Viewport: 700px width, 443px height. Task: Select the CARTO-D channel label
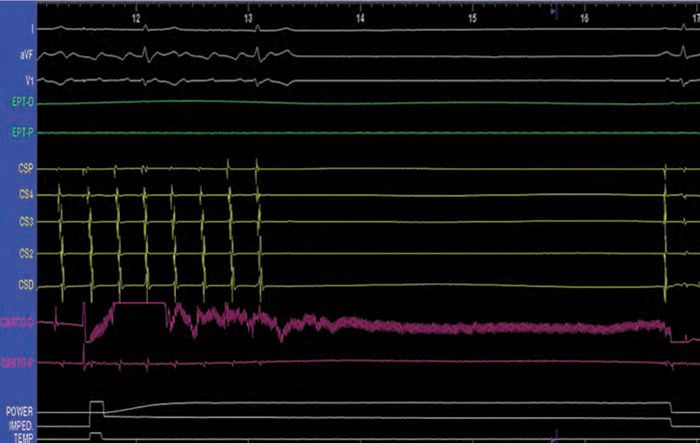click(19, 322)
